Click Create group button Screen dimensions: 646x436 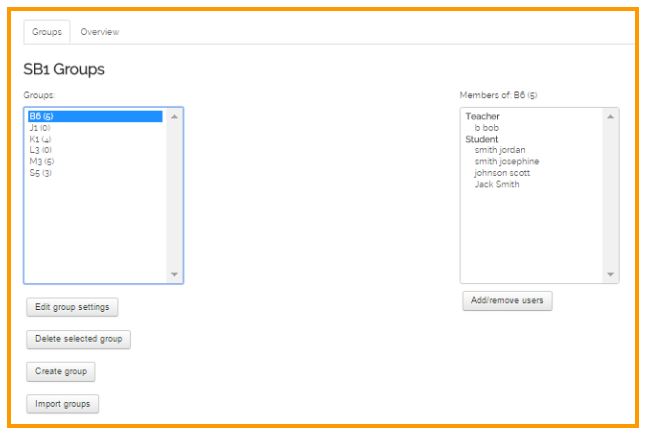coord(61,371)
